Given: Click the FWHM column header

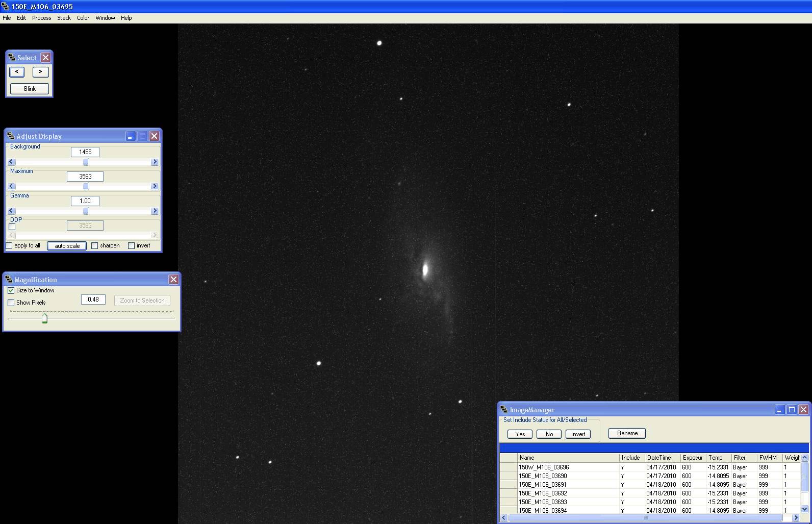Looking at the screenshot, I should (768, 458).
